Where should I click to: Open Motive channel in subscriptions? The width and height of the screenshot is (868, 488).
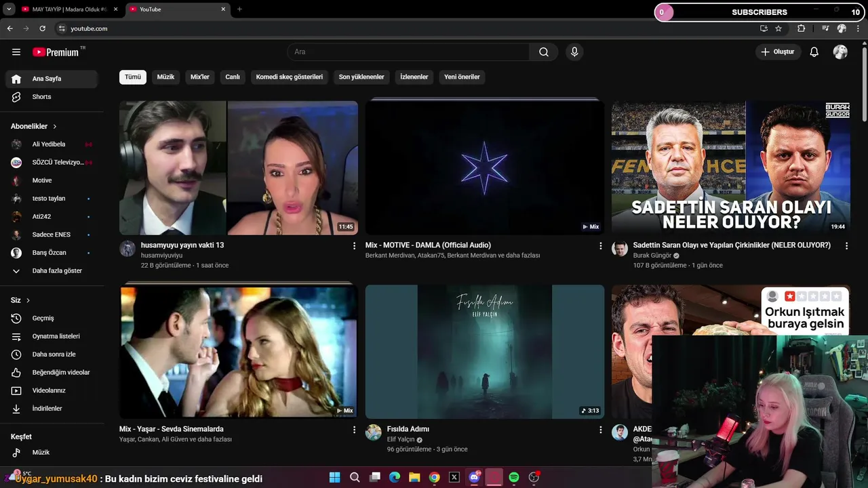coord(52,180)
